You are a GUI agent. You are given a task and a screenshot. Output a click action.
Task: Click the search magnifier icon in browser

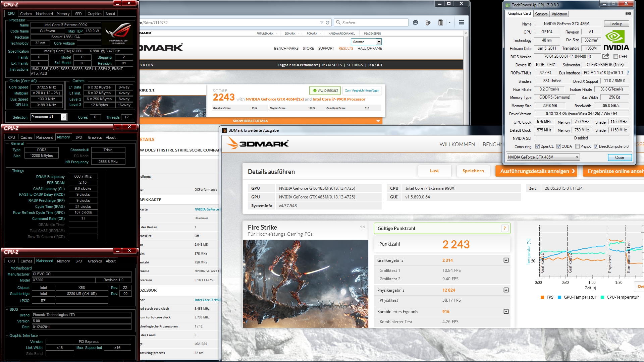point(338,22)
